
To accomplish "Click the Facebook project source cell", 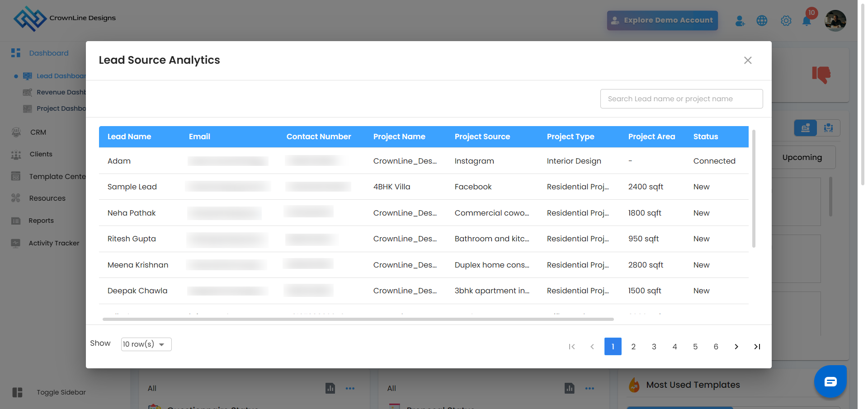I will pyautogui.click(x=473, y=187).
